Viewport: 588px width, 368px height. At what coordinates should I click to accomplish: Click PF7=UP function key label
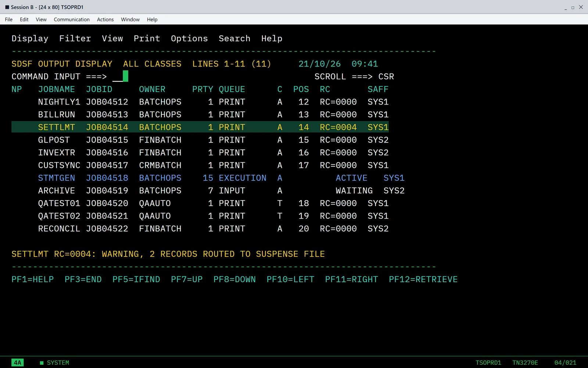point(187,280)
